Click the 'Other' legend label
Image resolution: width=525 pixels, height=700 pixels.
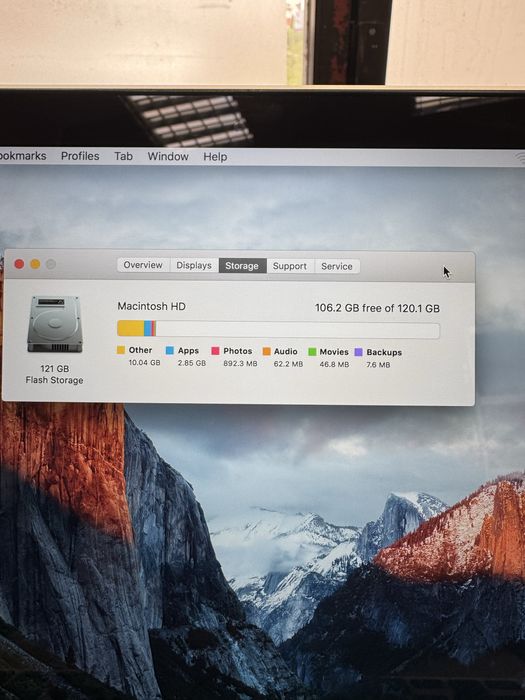pos(141,350)
